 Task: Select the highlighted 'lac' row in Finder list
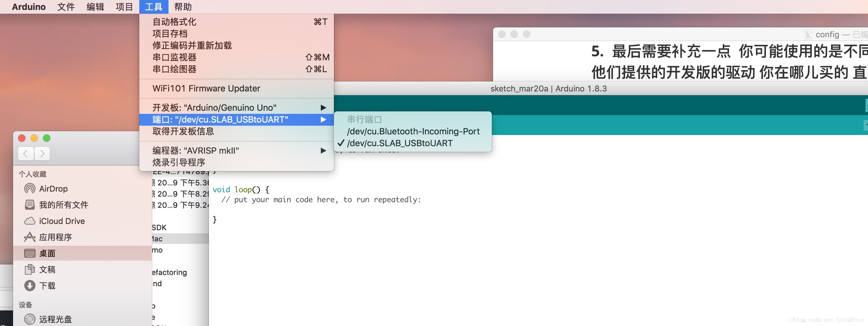180,239
